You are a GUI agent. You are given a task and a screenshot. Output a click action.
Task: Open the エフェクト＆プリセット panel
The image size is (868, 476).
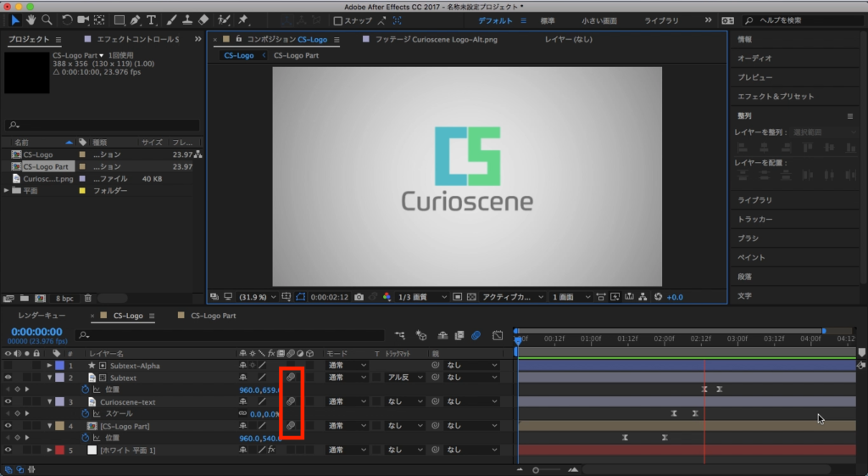[x=775, y=97]
